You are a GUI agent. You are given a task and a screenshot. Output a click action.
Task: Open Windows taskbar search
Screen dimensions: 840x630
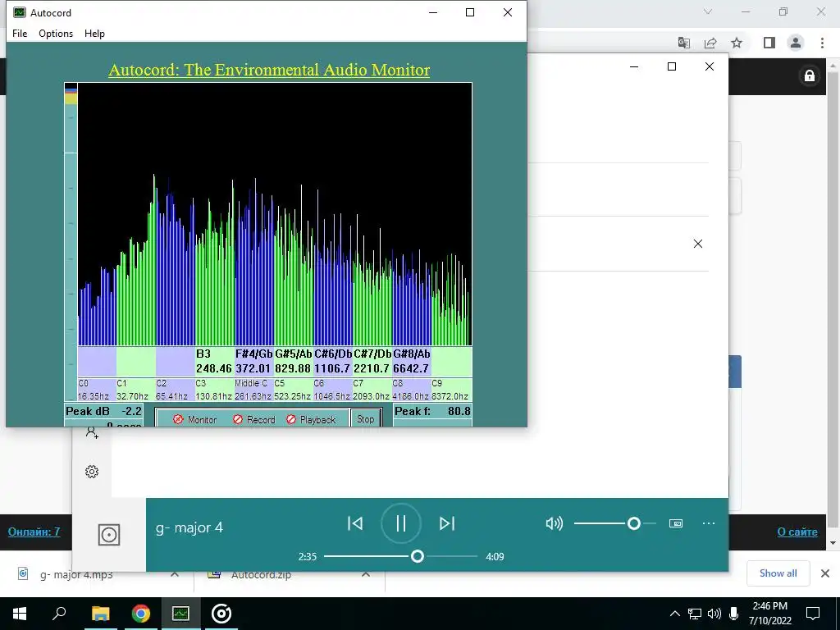click(x=59, y=614)
